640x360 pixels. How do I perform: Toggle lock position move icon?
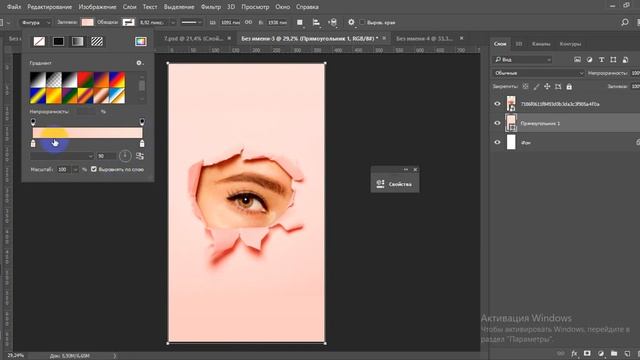(x=547, y=87)
